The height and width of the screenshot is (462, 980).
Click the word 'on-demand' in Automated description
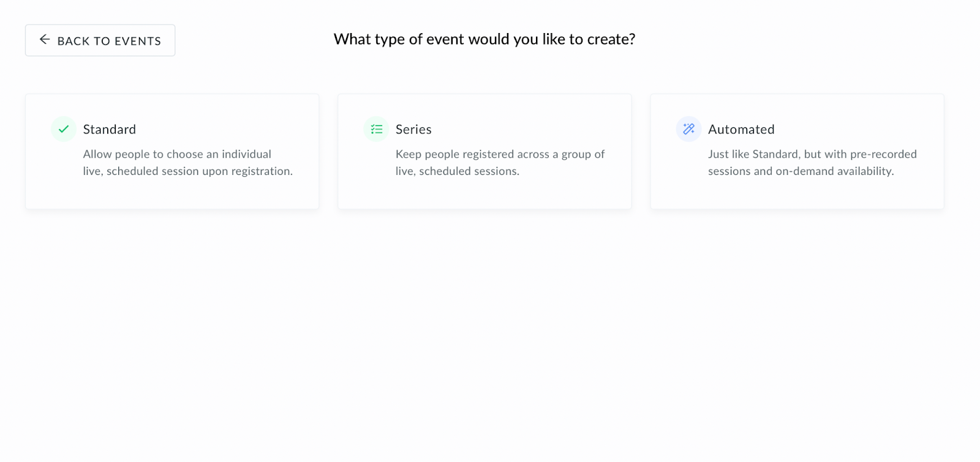(805, 171)
